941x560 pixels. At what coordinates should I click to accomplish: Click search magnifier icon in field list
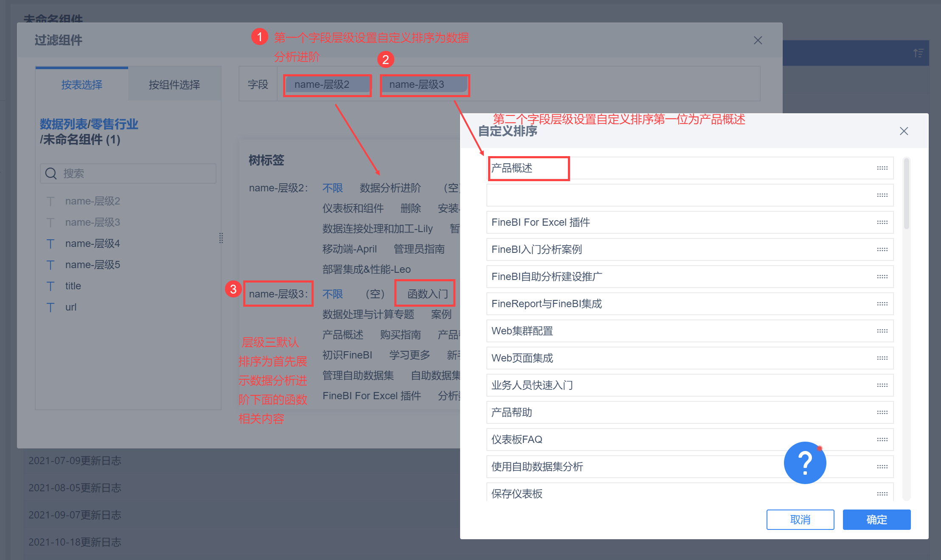(x=51, y=174)
